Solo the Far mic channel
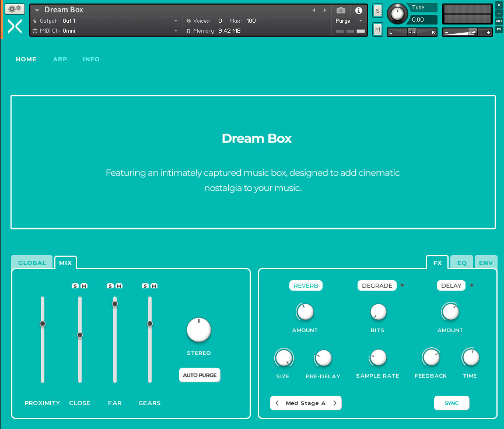 pos(110,285)
